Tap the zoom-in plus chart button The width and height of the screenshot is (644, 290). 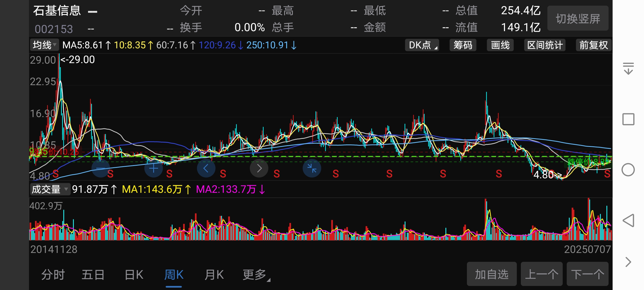click(x=153, y=168)
